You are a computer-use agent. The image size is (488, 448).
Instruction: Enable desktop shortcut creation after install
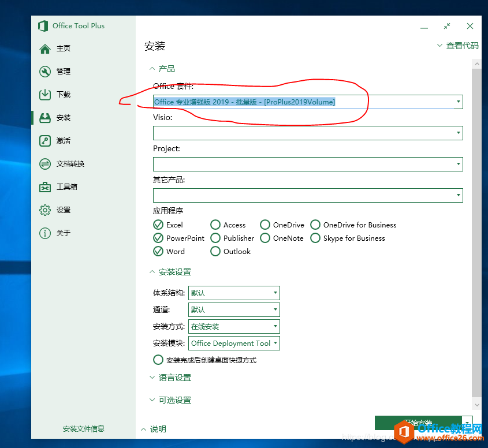(x=158, y=360)
